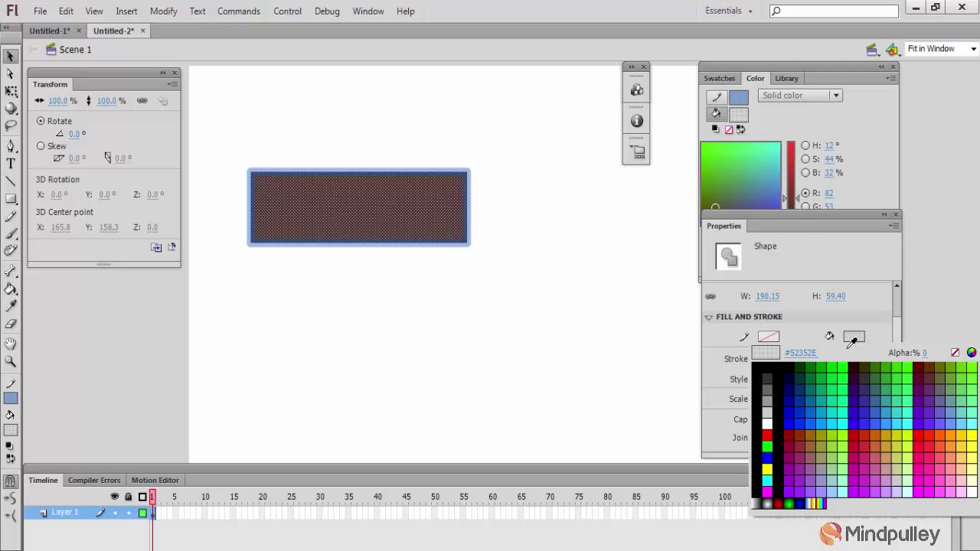Toggle Snap to Objects magnet

(11, 481)
